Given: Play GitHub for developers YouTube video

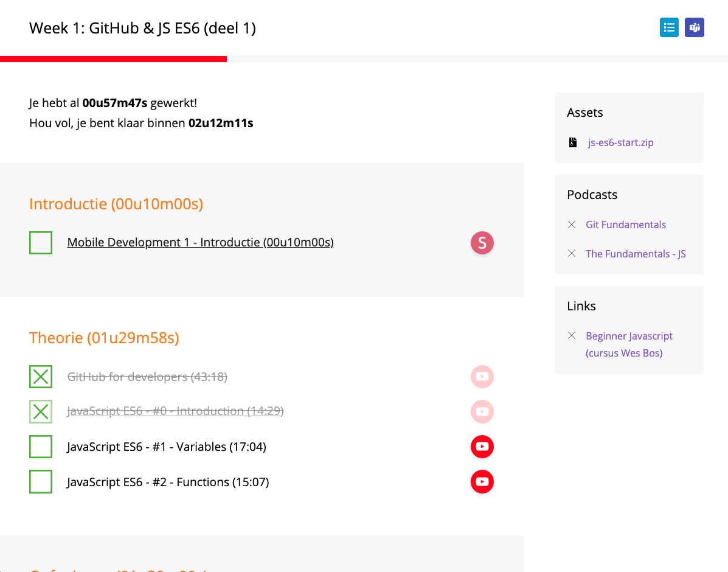Looking at the screenshot, I should coord(482,377).
